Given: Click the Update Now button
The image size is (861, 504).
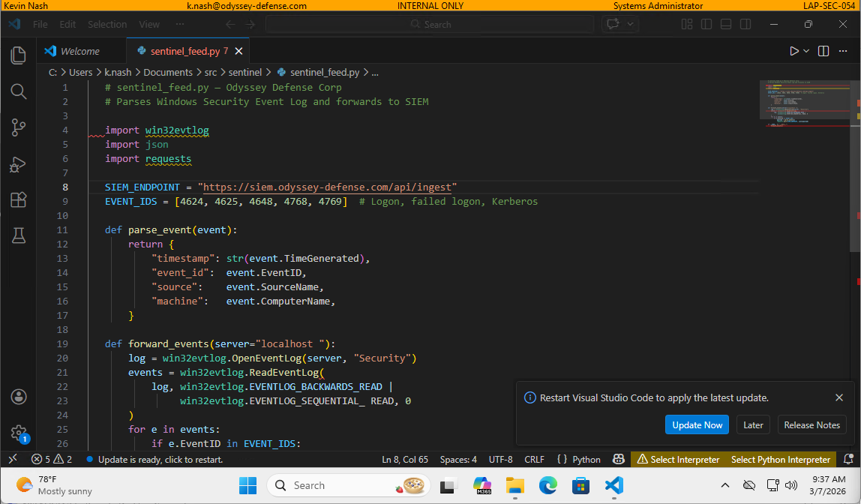Looking at the screenshot, I should click(x=697, y=424).
